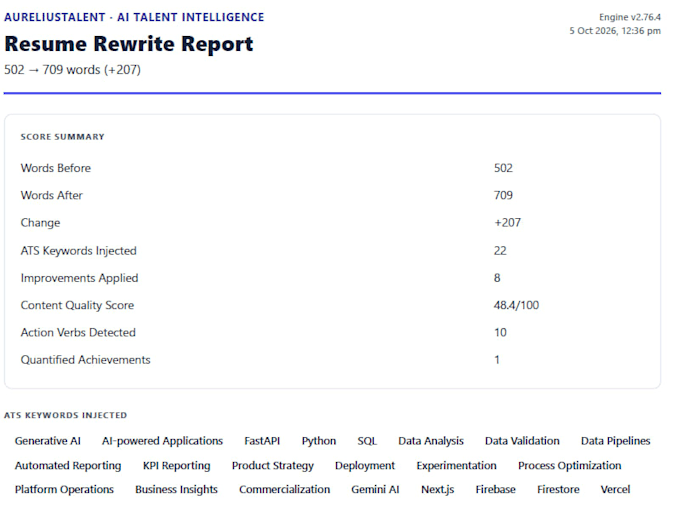This screenshot has width=680, height=506.
Task: Select the ATS Keywords Injected row label
Action: pos(78,251)
